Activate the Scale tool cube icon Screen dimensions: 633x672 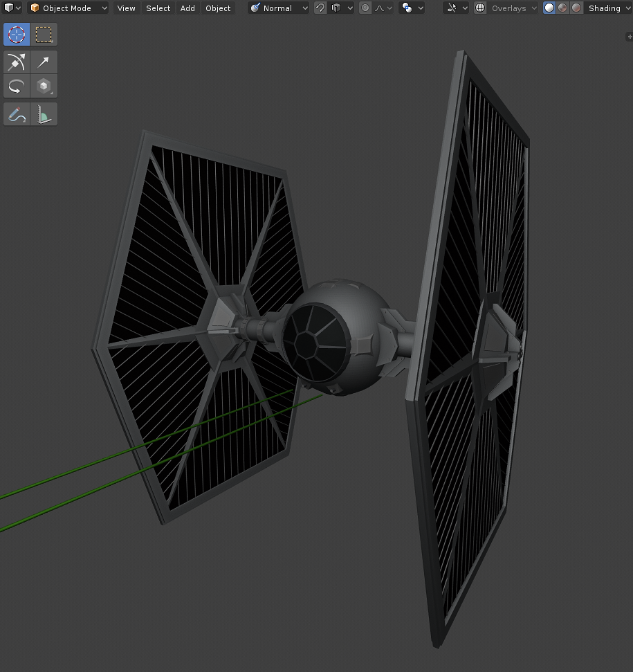point(44,87)
